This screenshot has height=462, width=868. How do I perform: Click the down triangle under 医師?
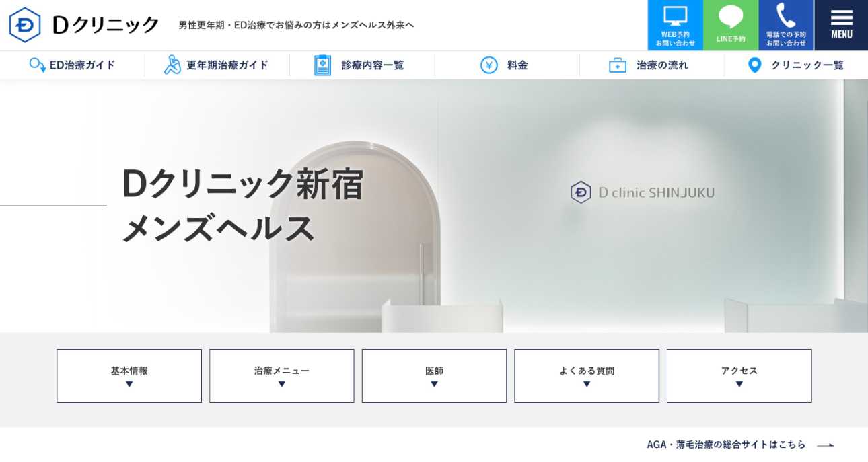pos(434,384)
